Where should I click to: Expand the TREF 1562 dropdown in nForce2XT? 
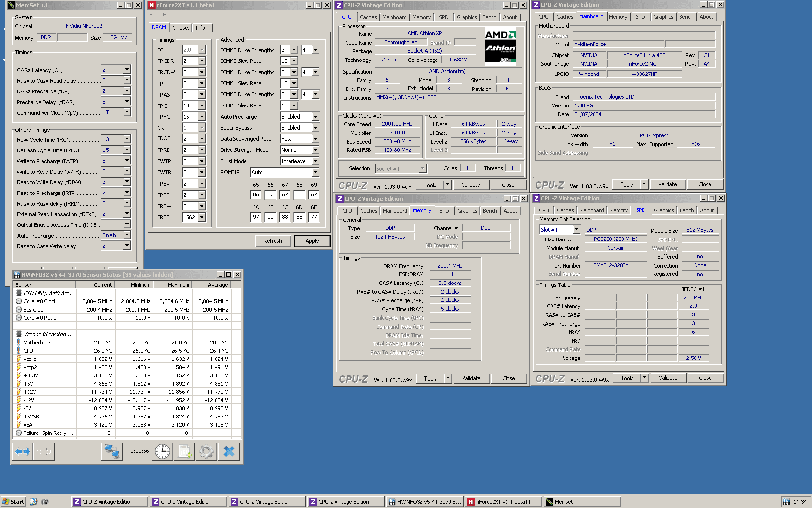[x=202, y=217]
